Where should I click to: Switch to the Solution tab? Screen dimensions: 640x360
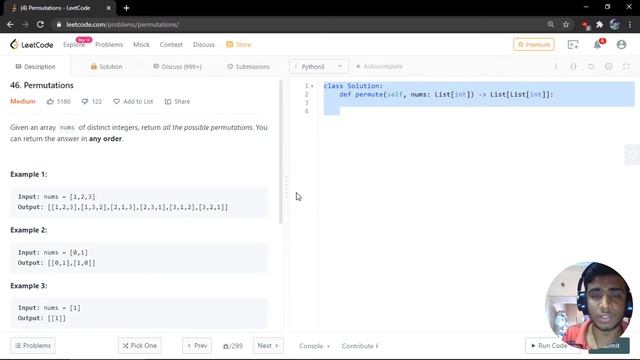coord(106,67)
